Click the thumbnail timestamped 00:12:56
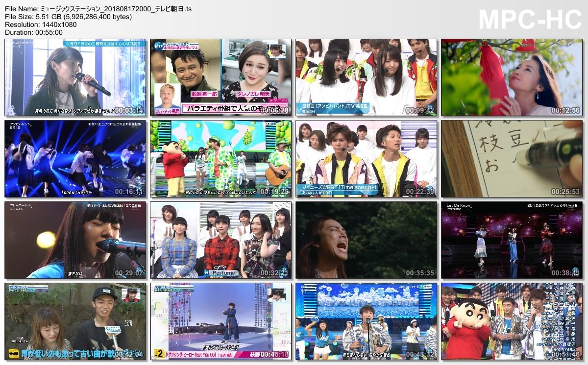The image size is (588, 365). pos(512,77)
